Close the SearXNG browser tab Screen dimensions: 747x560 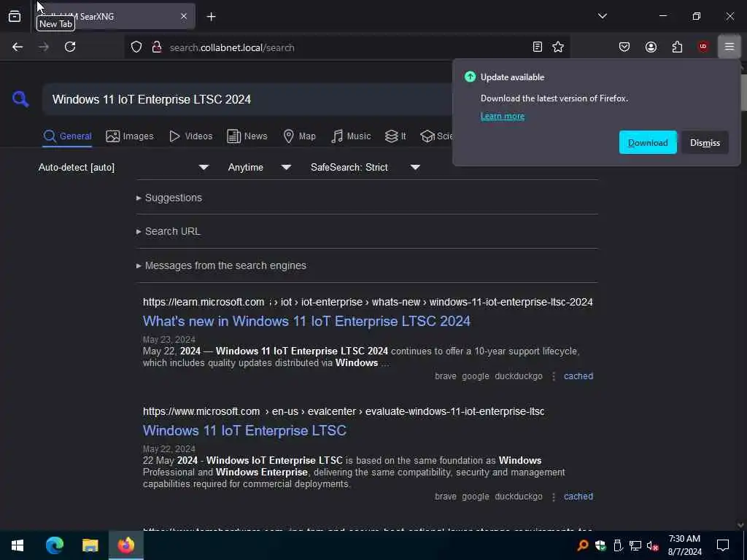[x=184, y=16]
